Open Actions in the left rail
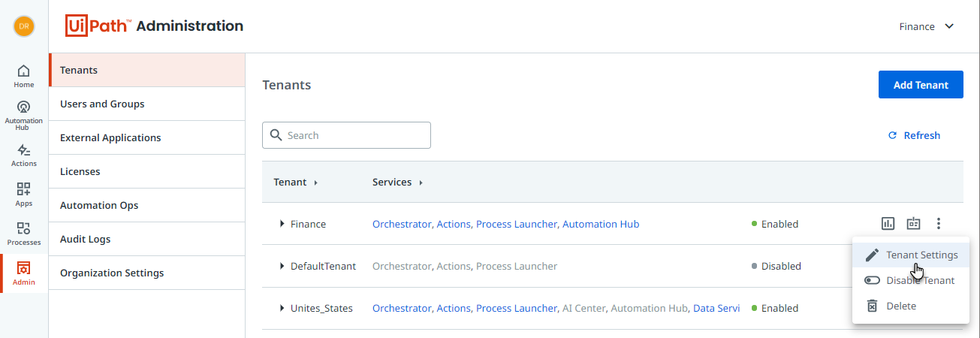The height and width of the screenshot is (338, 980). pyautogui.click(x=24, y=155)
